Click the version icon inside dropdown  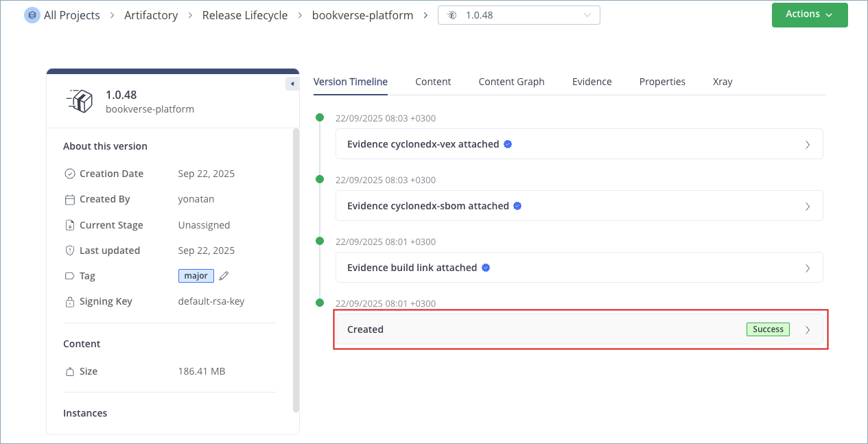(x=451, y=15)
